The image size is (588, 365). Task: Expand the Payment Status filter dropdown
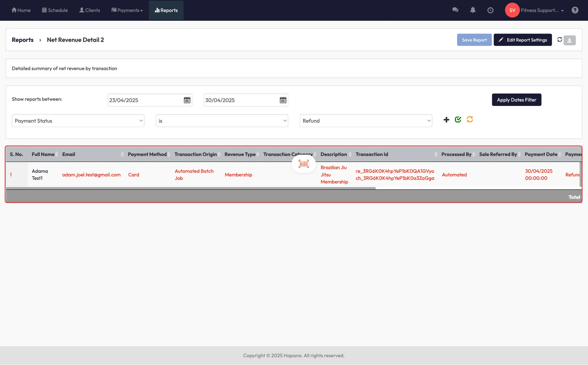click(x=78, y=121)
